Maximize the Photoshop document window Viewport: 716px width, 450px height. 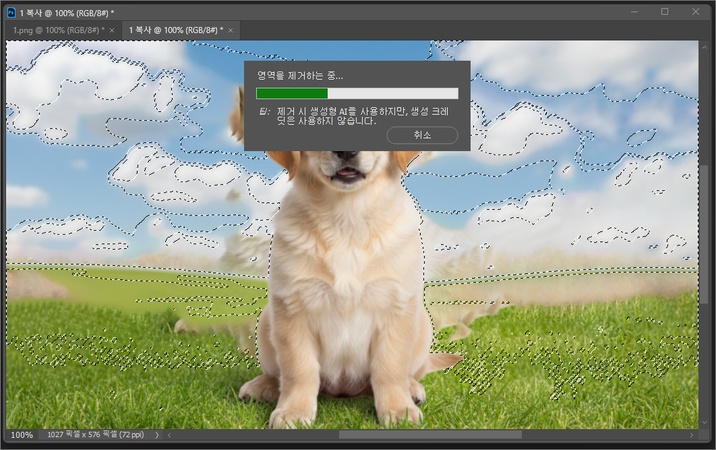click(x=665, y=11)
